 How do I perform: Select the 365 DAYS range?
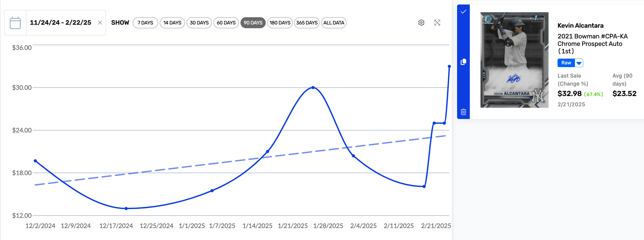pyautogui.click(x=307, y=23)
